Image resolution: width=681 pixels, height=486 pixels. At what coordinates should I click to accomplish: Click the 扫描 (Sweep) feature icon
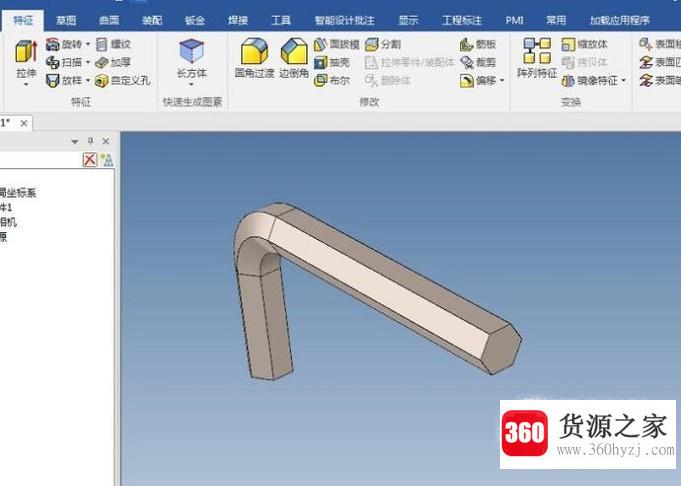pyautogui.click(x=53, y=63)
